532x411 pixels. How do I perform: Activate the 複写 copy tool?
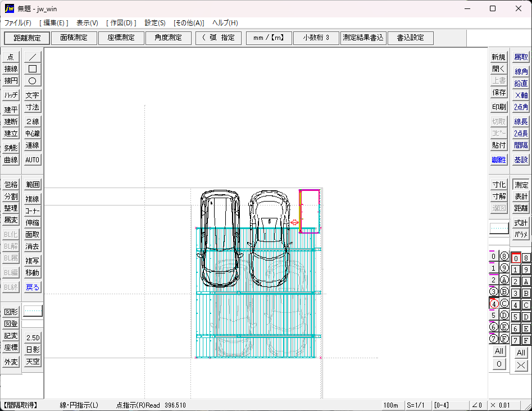click(33, 261)
